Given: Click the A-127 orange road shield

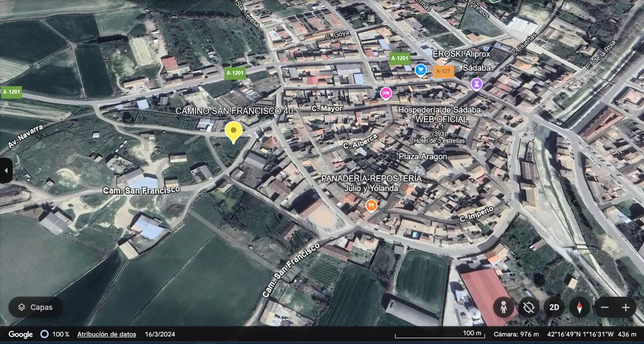Looking at the screenshot, I should coord(443,72).
